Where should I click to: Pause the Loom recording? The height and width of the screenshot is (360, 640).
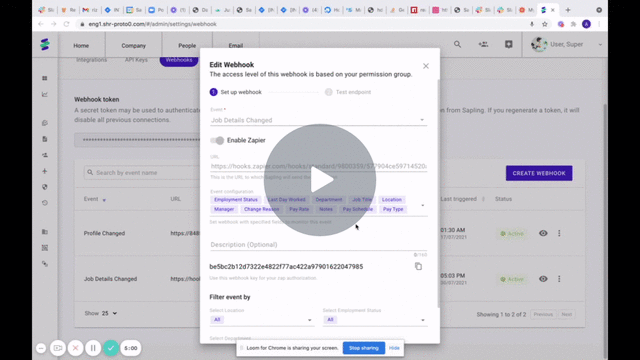[93, 348]
